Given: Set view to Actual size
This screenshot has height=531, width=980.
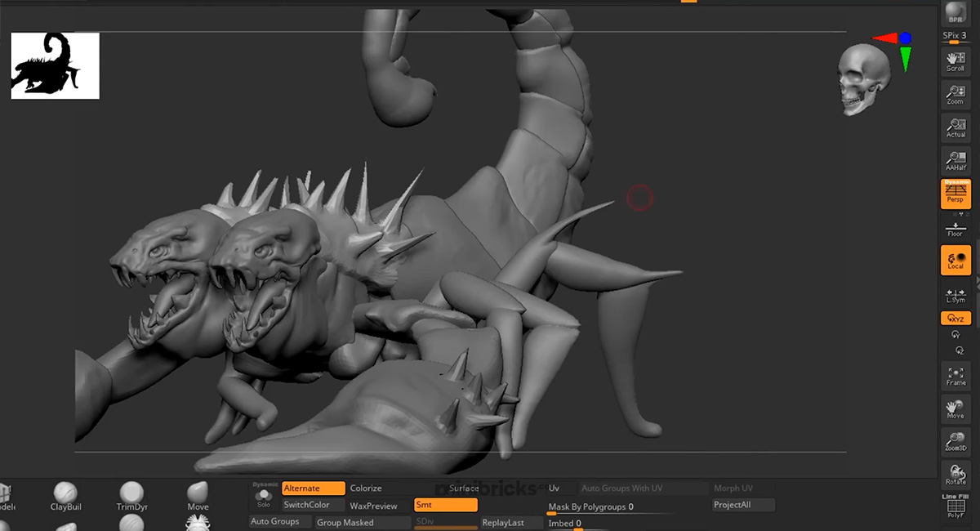Looking at the screenshot, I should coord(955,127).
